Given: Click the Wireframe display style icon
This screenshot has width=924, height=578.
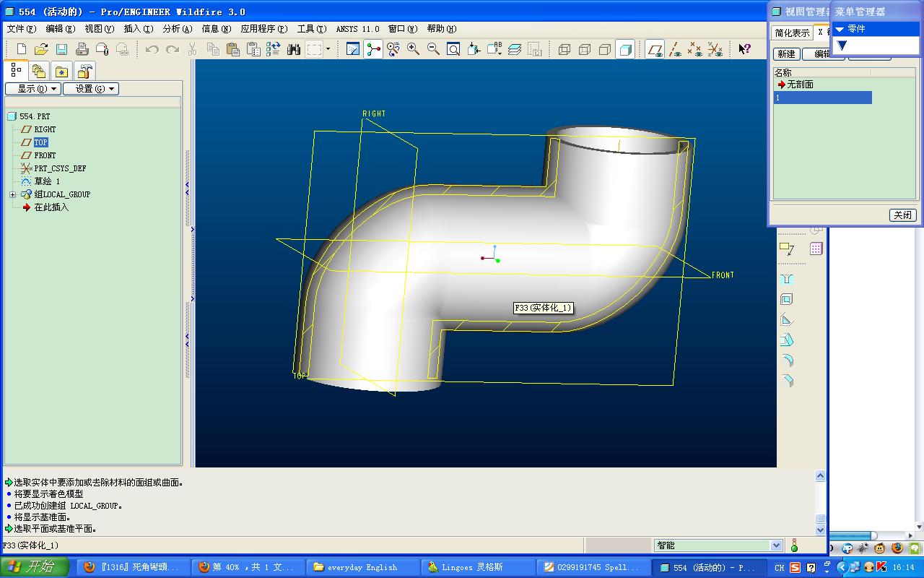Looking at the screenshot, I should click(x=565, y=49).
